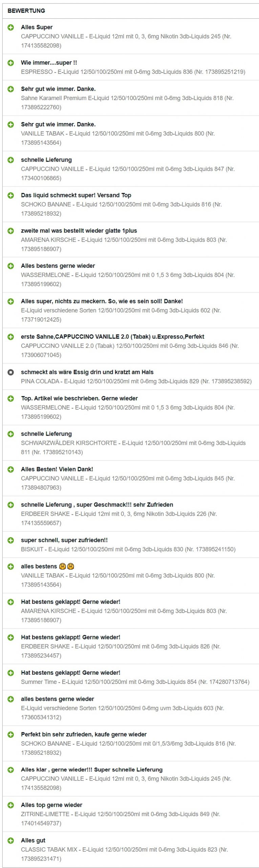Open the CLASSIC TABAK MIX 823 listing
The height and width of the screenshot is (868, 259).
[124, 854]
